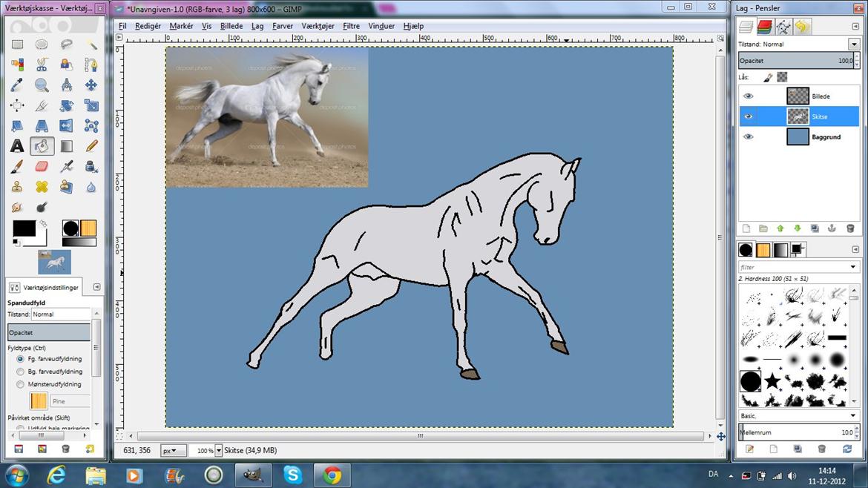Activate the Zoom magnifier tool
The height and width of the screenshot is (488, 868).
(x=42, y=85)
